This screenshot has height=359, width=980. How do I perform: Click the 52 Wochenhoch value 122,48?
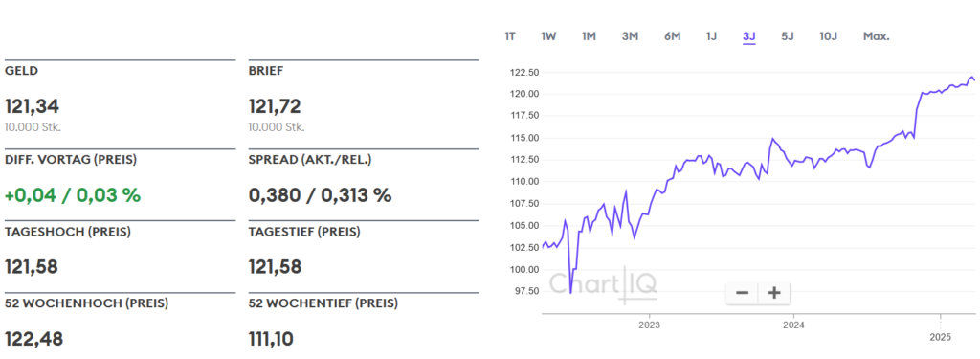(x=33, y=339)
